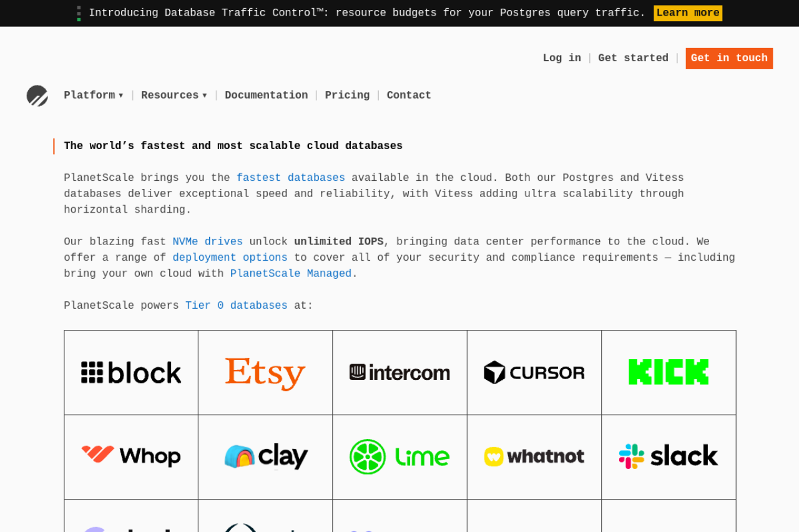Expand the Platform dropdown menu
The image size is (799, 532).
pos(94,95)
